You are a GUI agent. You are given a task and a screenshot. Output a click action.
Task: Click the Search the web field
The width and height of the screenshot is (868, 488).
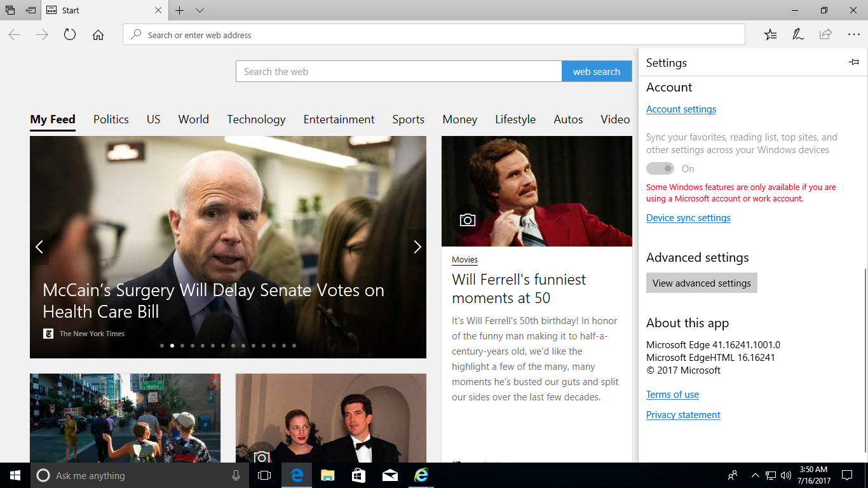399,71
